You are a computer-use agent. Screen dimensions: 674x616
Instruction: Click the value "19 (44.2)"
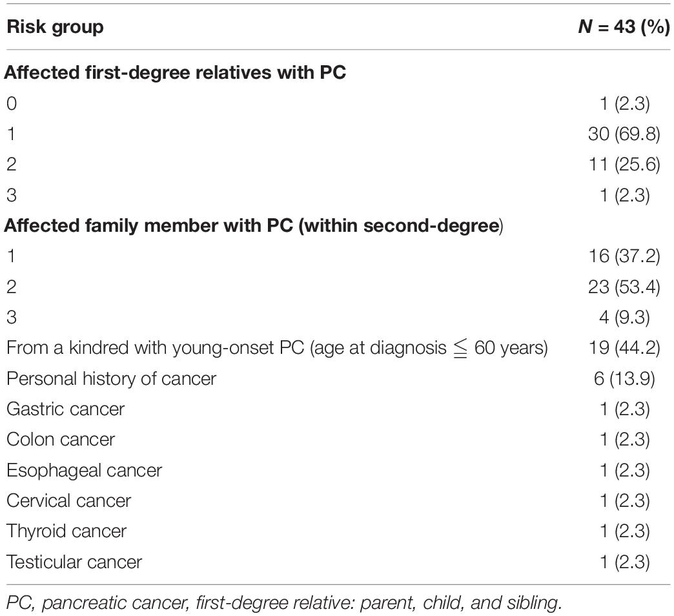[x=624, y=348]
